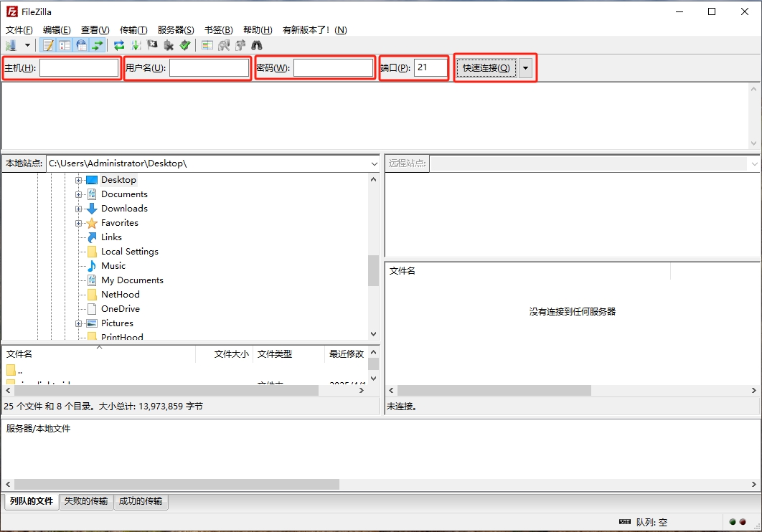Open the 本地站点 path dropdown

pyautogui.click(x=375, y=163)
